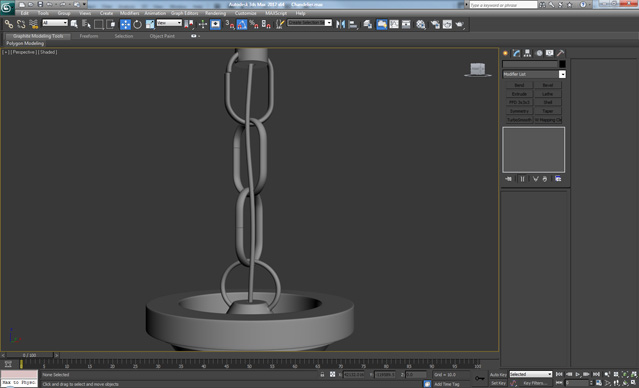Image resolution: width=639 pixels, height=388 pixels.
Task: Open the reference coordinate system View dropdown
Action: coord(169,23)
